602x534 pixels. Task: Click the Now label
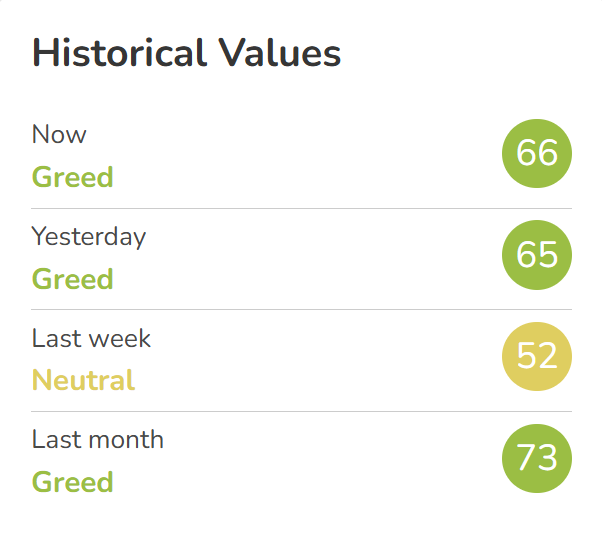click(x=59, y=135)
